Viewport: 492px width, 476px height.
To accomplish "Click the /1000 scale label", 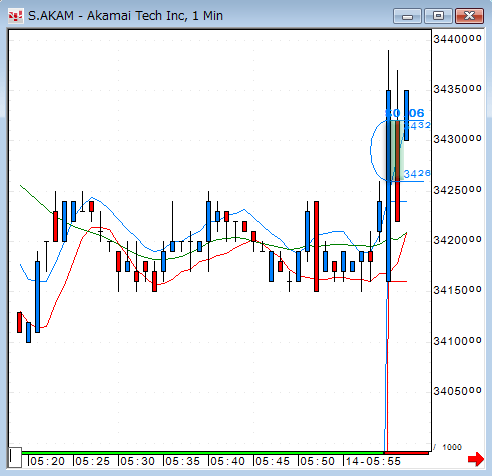I will pos(448,447).
